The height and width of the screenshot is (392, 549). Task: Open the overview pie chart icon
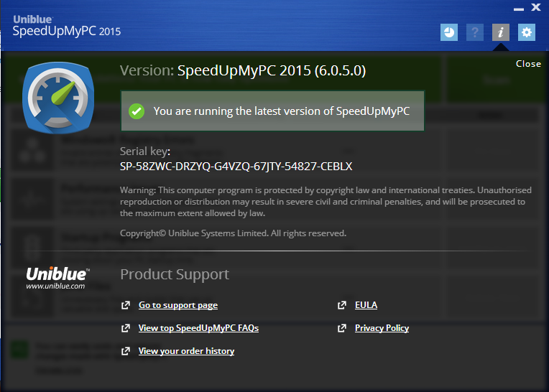[449, 32]
